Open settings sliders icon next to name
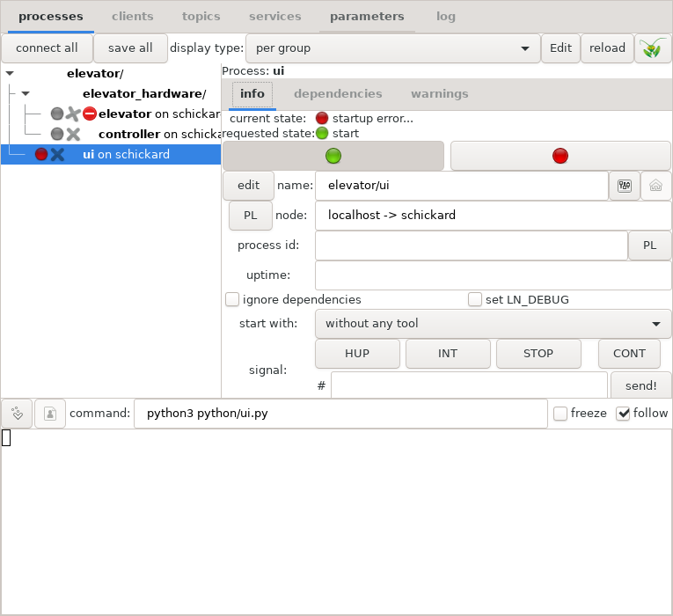 pyautogui.click(x=625, y=186)
